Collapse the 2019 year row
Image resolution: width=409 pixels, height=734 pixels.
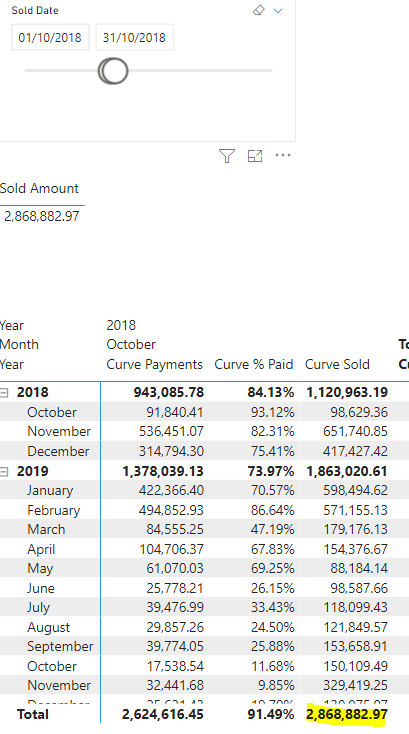point(4,471)
